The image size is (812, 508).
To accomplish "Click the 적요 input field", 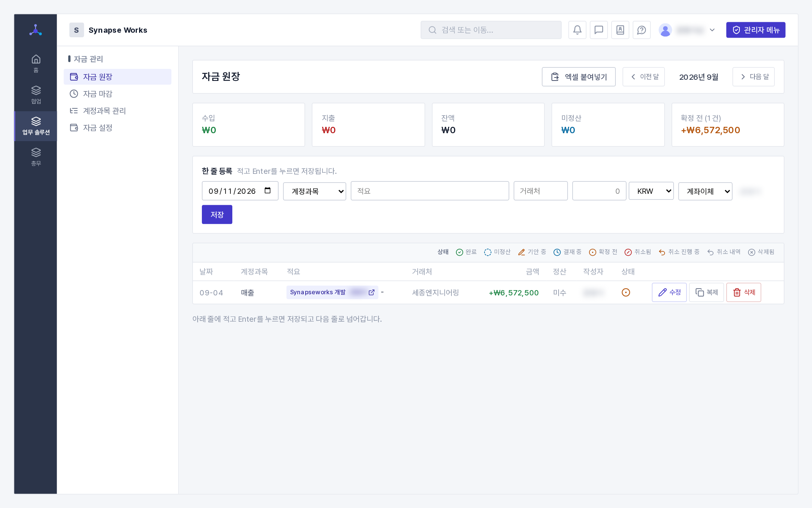I will pyautogui.click(x=430, y=191).
